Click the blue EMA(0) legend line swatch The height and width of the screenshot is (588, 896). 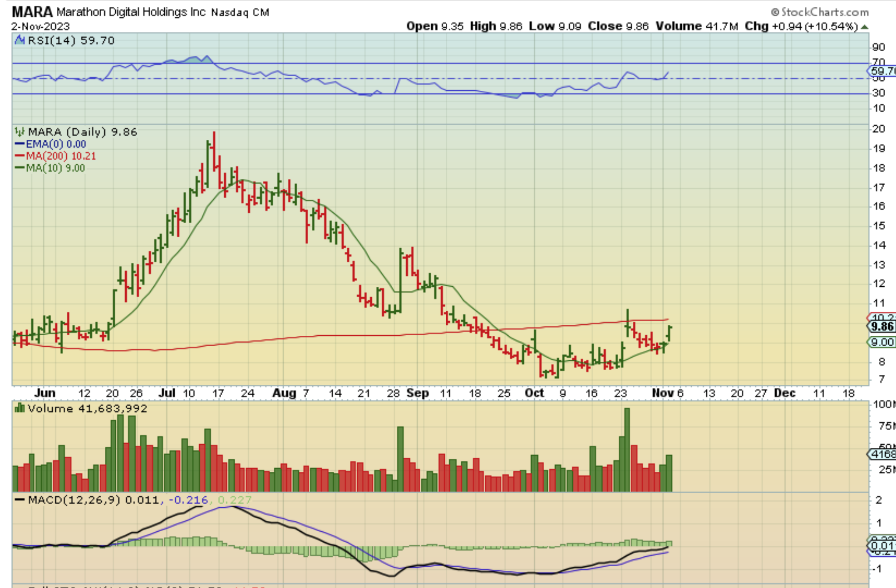(20, 144)
